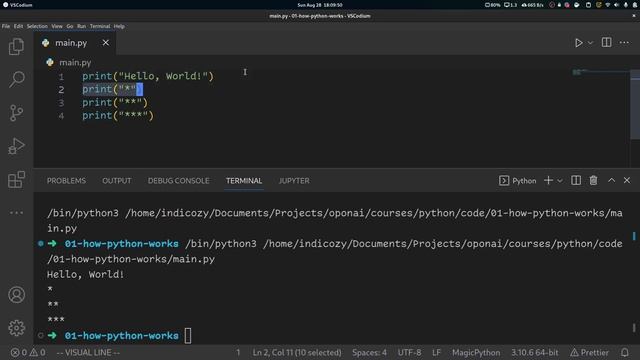
Task: Close the bottom panel
Action: (x=627, y=180)
